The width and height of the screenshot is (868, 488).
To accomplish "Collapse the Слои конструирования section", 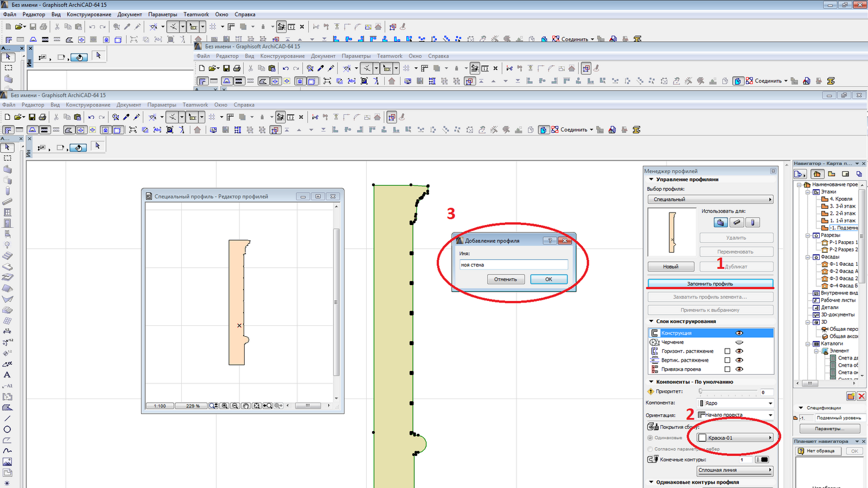I will click(652, 322).
